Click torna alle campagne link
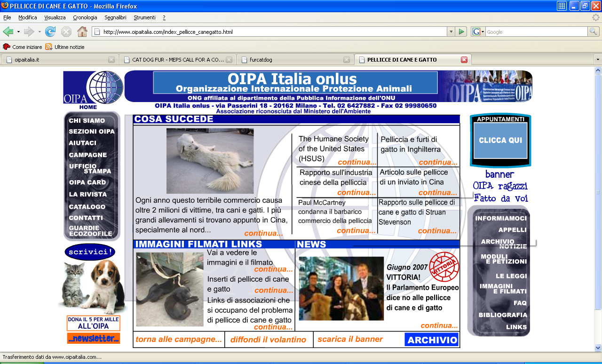Screen dimensions: 602x364 point(179,340)
